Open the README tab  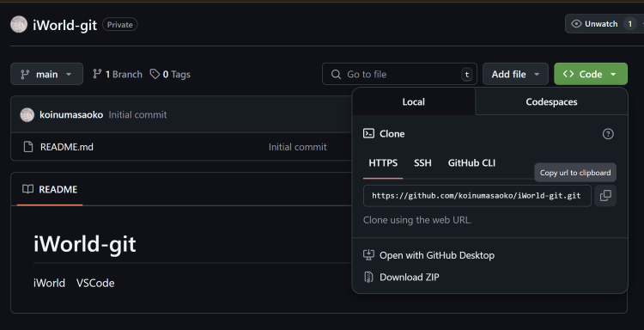pyautogui.click(x=50, y=189)
